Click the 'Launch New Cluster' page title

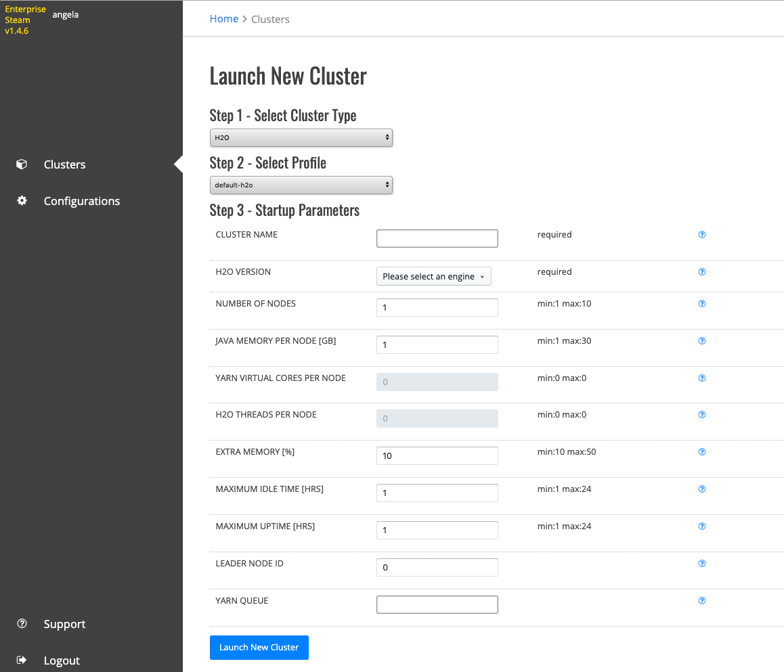288,76
